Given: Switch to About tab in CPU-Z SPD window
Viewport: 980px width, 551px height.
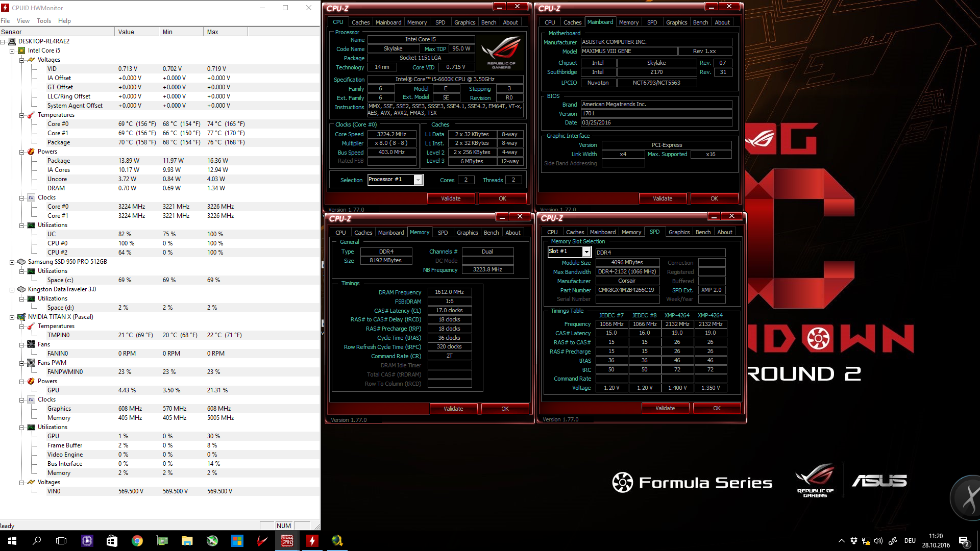Looking at the screenshot, I should click(725, 232).
